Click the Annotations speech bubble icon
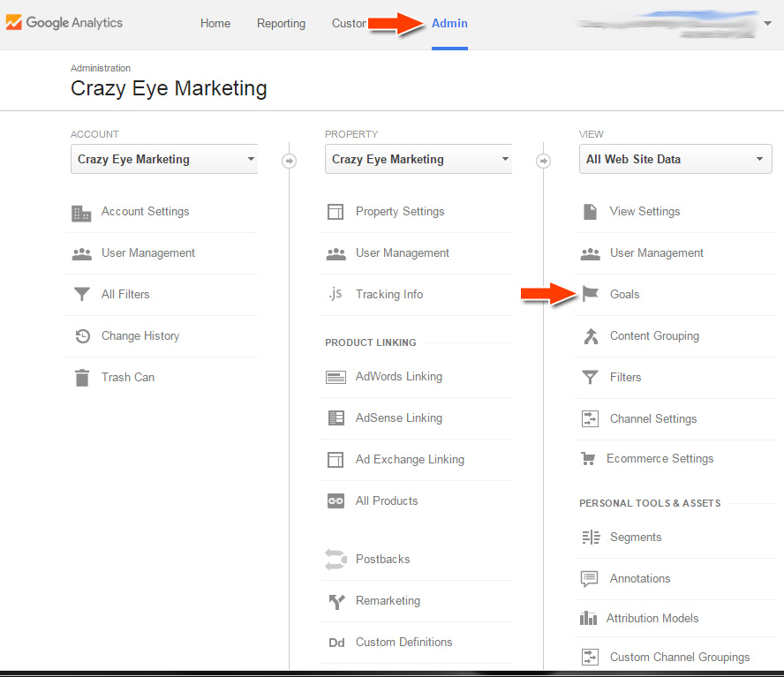The height and width of the screenshot is (677, 784). click(589, 579)
